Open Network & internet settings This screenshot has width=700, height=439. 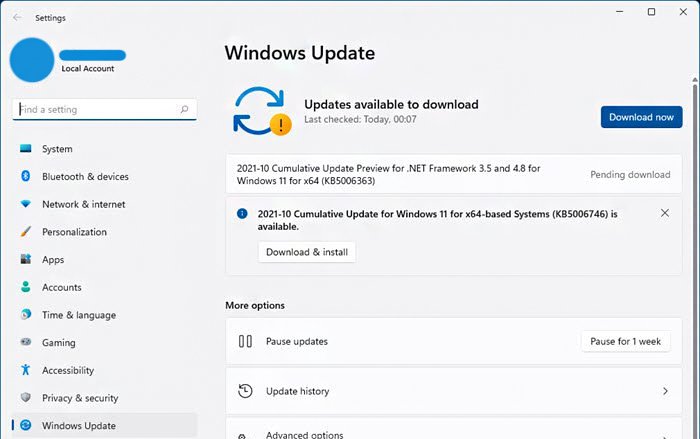pyautogui.click(x=104, y=204)
